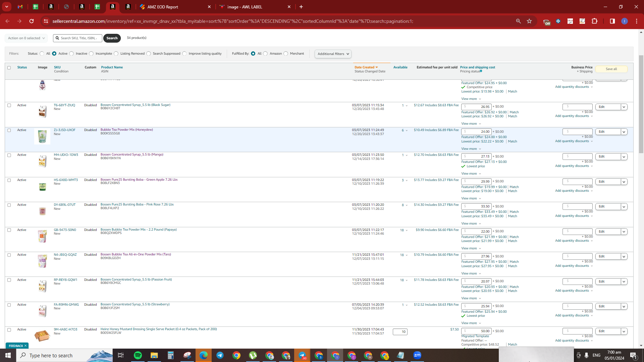The image size is (644, 362).
Task: Sort by the Product Name column header
Action: click(x=112, y=67)
